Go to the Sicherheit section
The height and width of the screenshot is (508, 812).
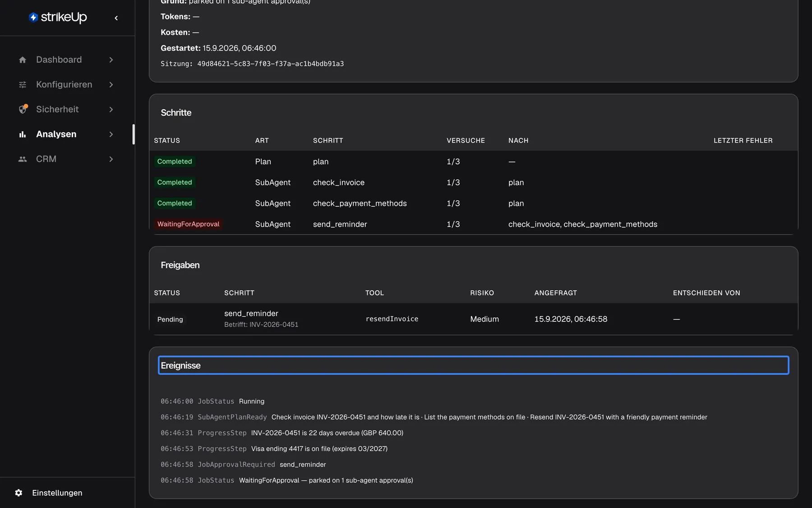tap(67, 109)
